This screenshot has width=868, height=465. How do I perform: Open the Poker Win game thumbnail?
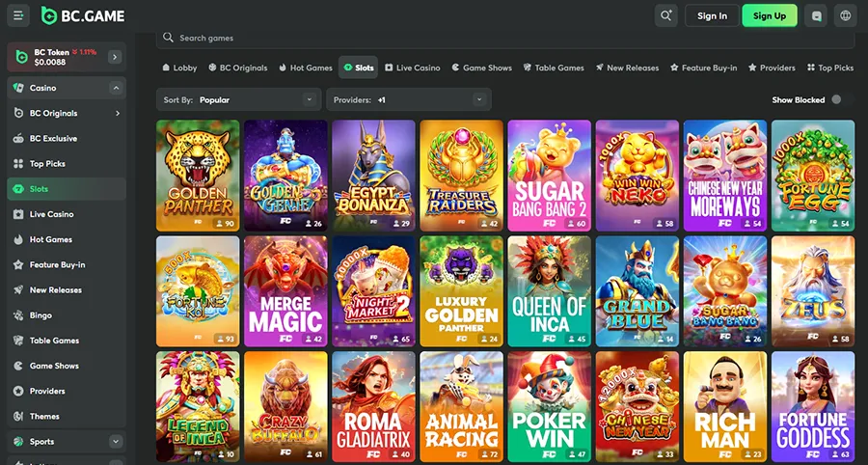pyautogui.click(x=549, y=407)
